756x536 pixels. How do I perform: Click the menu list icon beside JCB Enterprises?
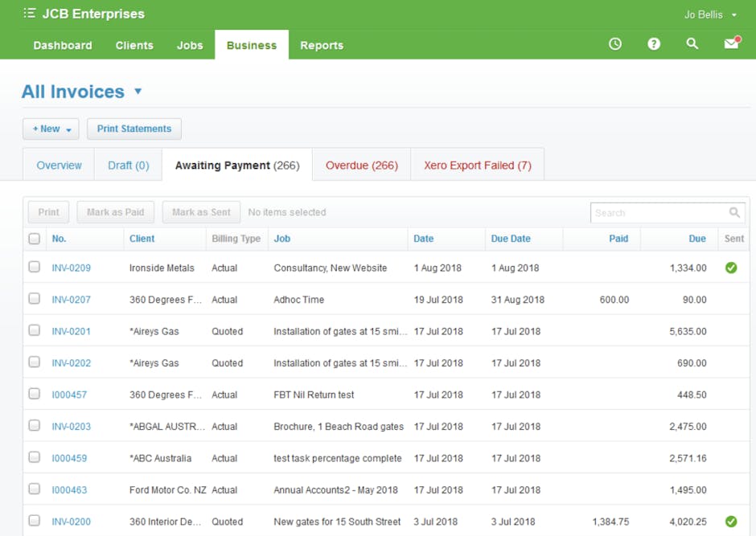[x=30, y=14]
